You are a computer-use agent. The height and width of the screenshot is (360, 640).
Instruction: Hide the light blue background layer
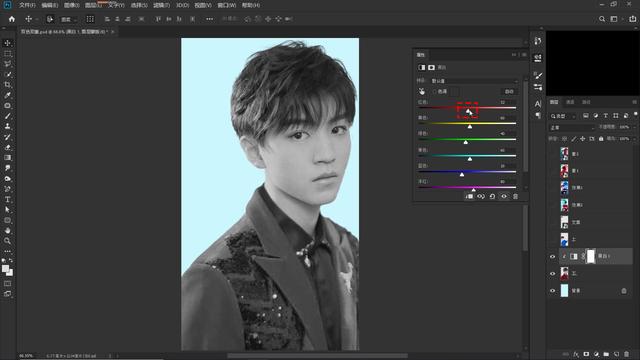coord(553,291)
